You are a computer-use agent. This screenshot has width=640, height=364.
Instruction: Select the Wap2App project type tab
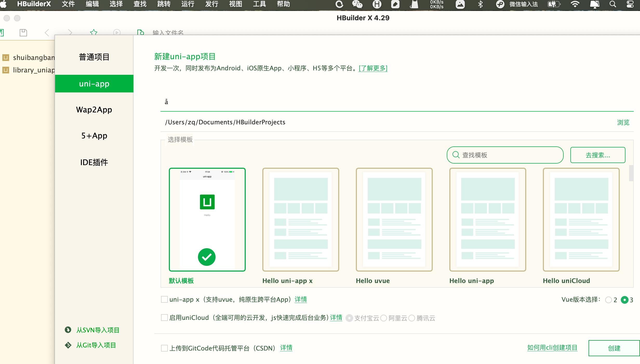click(94, 110)
